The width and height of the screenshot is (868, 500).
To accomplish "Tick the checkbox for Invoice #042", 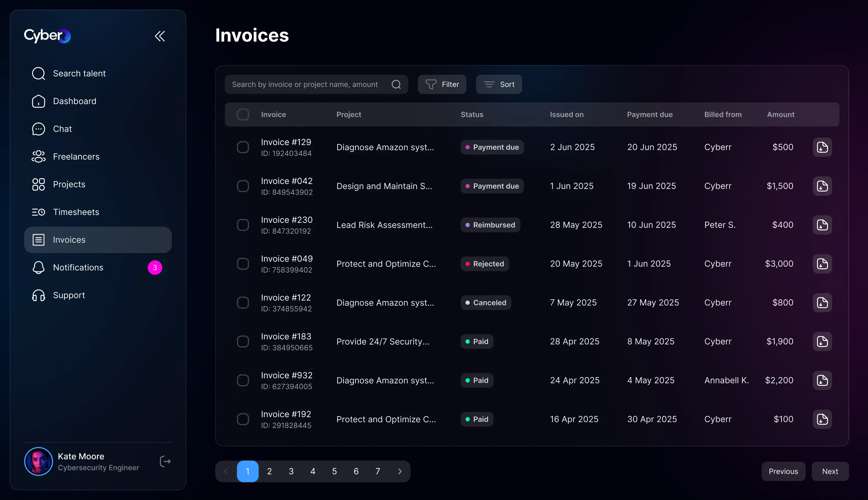I will point(243,186).
